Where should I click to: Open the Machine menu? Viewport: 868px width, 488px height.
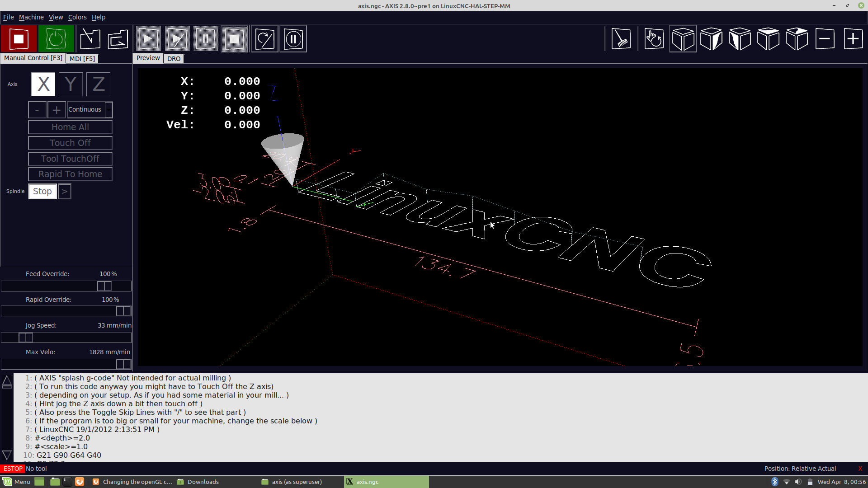click(31, 17)
